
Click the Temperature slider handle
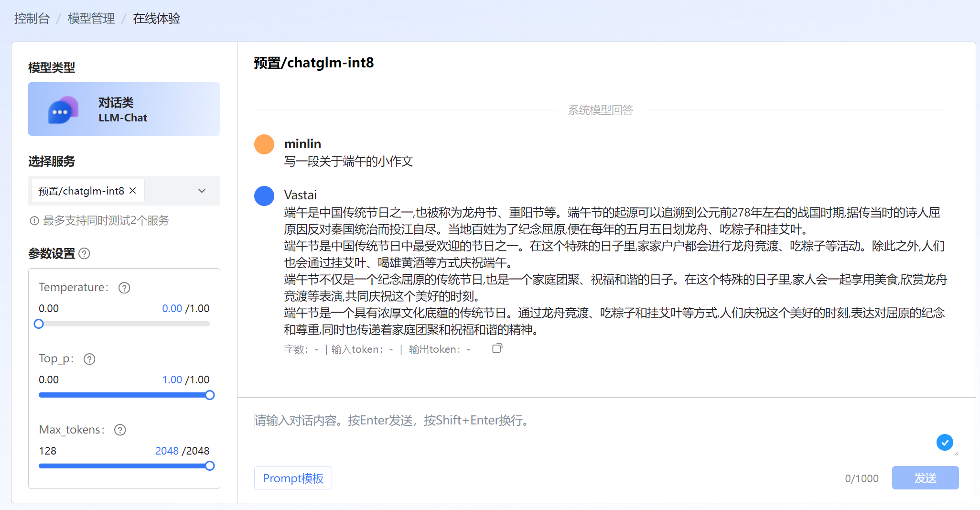(x=39, y=324)
